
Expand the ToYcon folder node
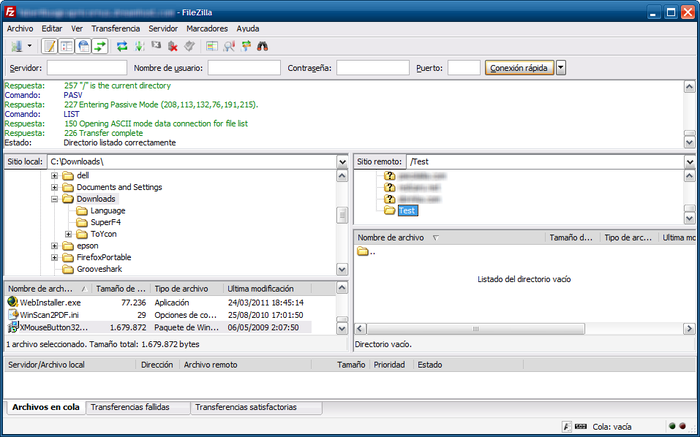coord(68,234)
